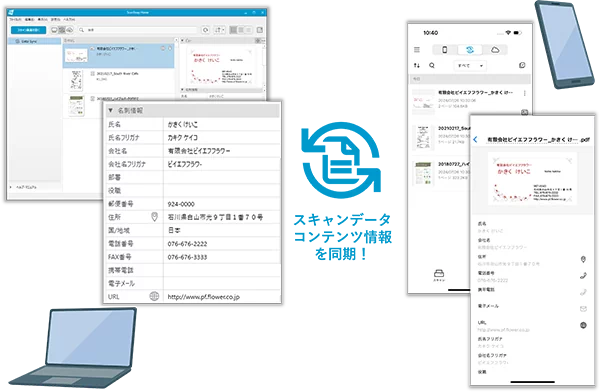Viewport: 600px width, 392px height.
Task: Open the sort order dropdown in desktop toolbar
Action: coord(219,30)
